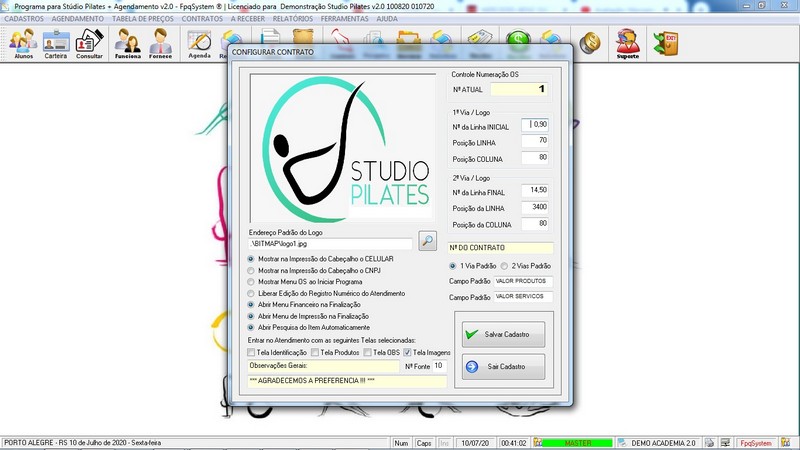Select the 1 Via Padrão option
Viewport: 800px width, 450px height.
coord(453,266)
